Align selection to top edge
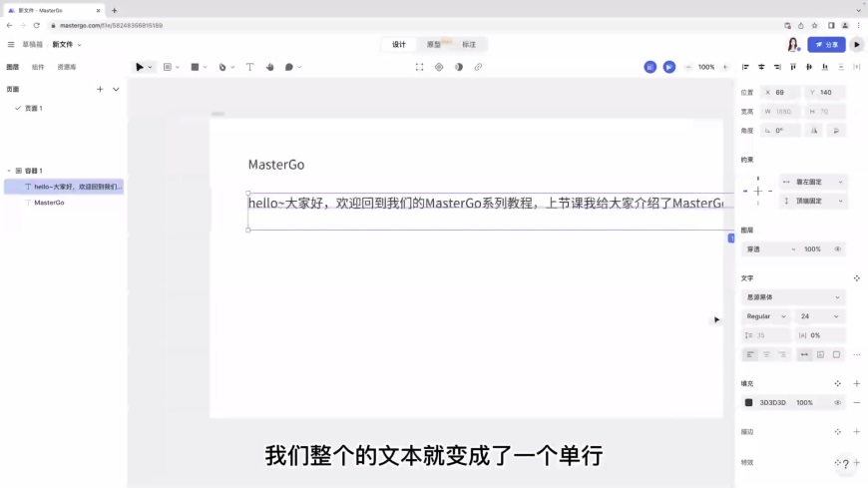Image resolution: width=868 pixels, height=488 pixels. tap(793, 67)
